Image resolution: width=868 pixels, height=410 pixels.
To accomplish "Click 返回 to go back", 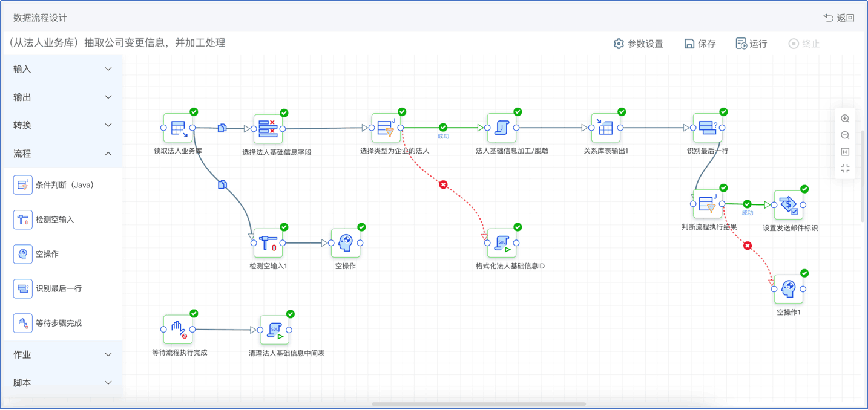I will pos(839,18).
